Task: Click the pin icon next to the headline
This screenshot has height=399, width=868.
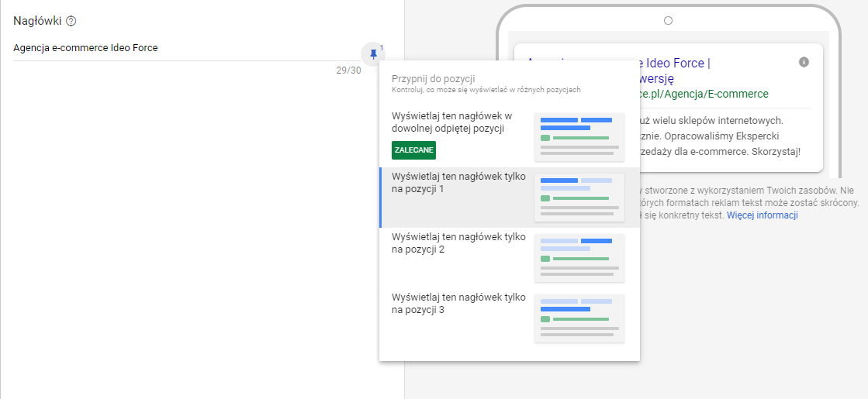Action: click(x=373, y=53)
